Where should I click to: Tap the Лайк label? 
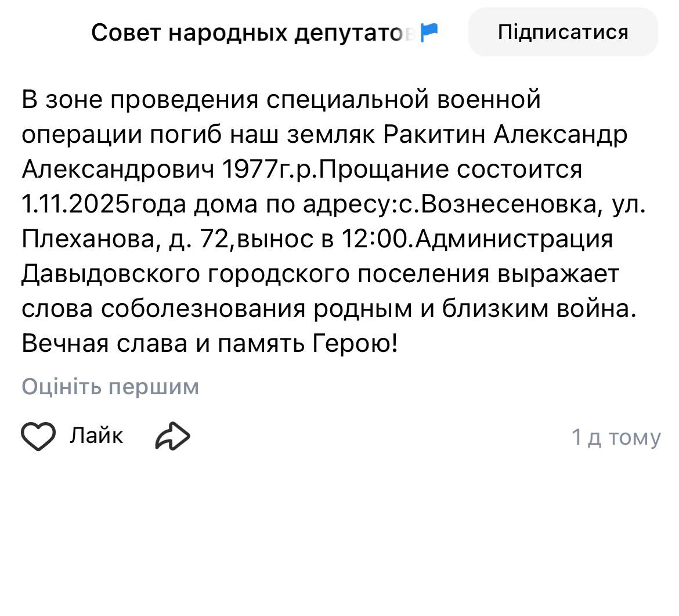pos(96,435)
